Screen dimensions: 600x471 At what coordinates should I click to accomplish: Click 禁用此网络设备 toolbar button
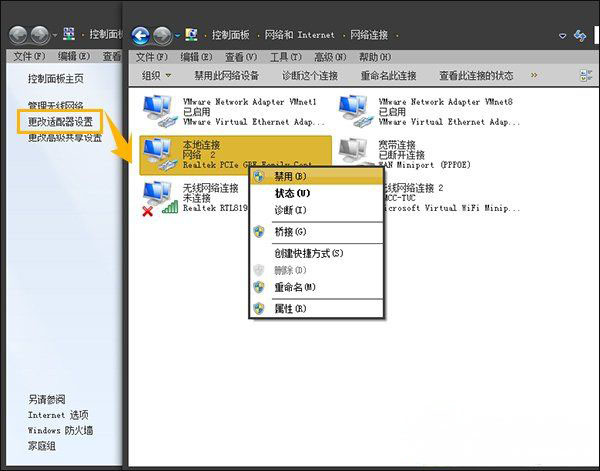pos(227,75)
